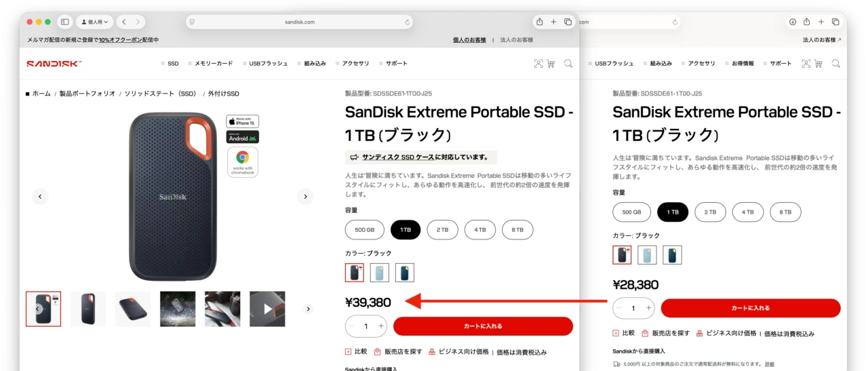Select 500 GB capacity in front window

pos(365,230)
